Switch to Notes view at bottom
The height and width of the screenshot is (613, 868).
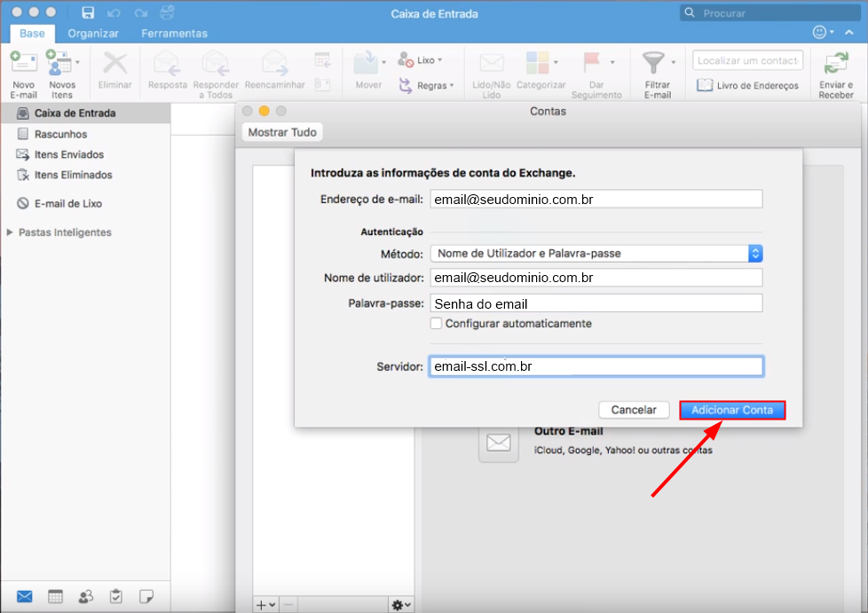[146, 596]
